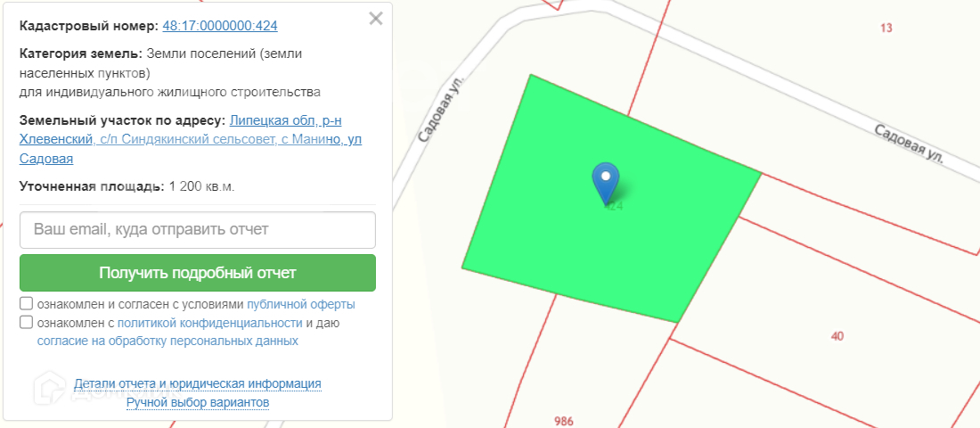Select parcel number 40 on map
The width and height of the screenshot is (980, 428).
837,336
